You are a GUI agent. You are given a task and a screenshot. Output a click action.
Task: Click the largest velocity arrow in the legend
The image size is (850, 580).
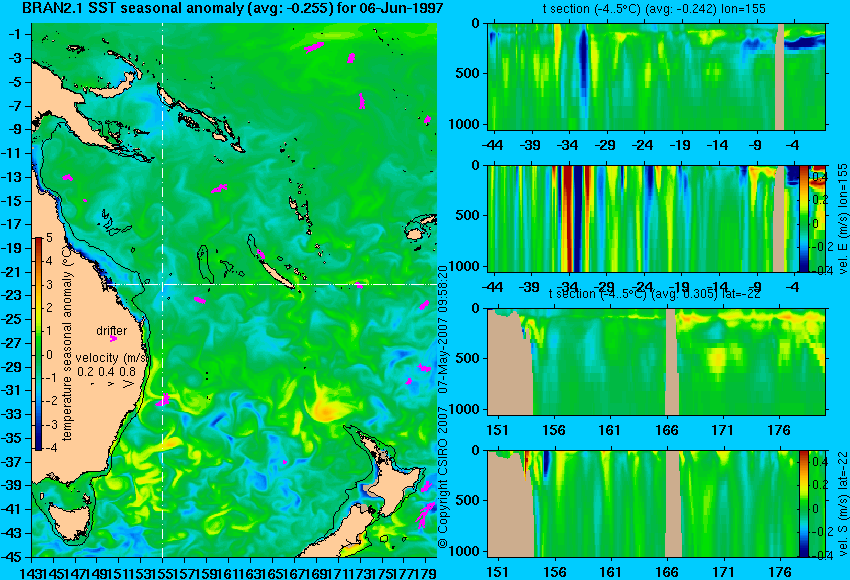click(129, 384)
